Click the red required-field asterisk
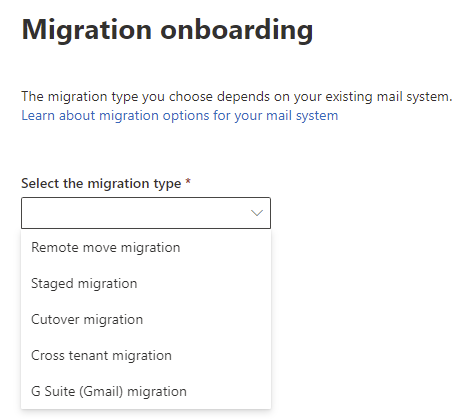 click(188, 182)
